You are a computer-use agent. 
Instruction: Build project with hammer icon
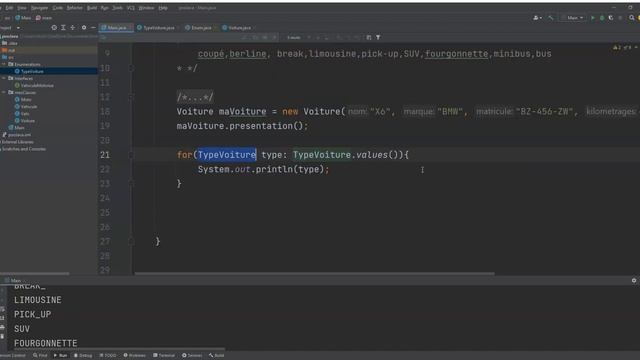coord(551,18)
